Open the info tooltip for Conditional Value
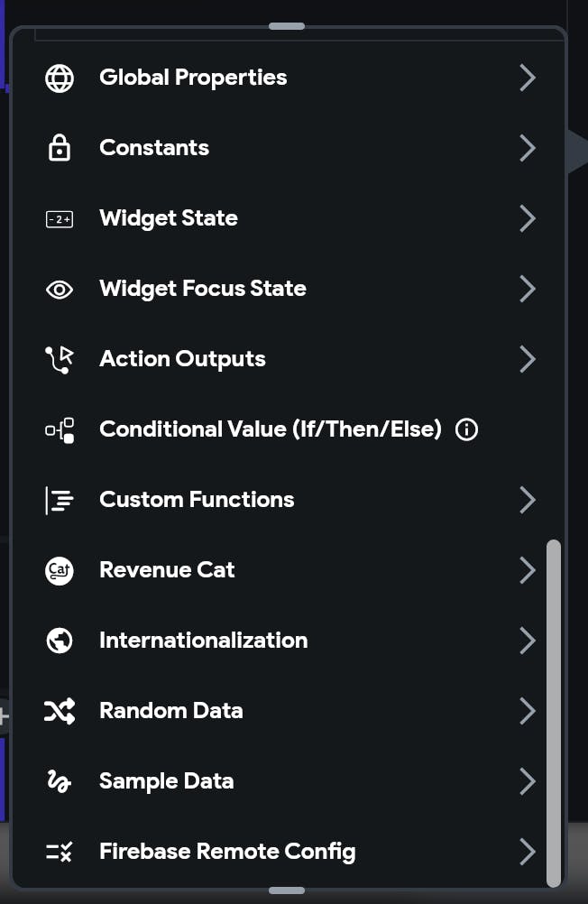Image resolution: width=588 pixels, height=904 pixels. (x=466, y=429)
